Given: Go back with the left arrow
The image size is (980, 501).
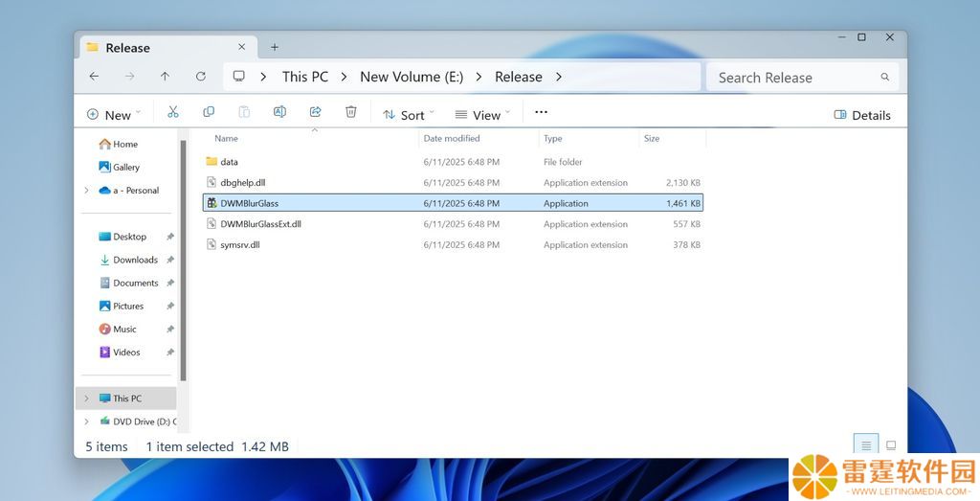Looking at the screenshot, I should (94, 77).
